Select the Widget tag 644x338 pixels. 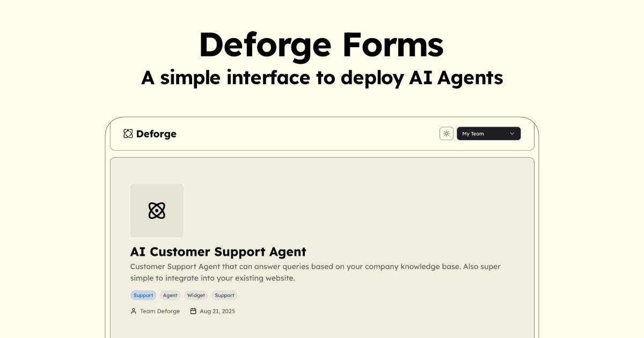click(x=196, y=295)
